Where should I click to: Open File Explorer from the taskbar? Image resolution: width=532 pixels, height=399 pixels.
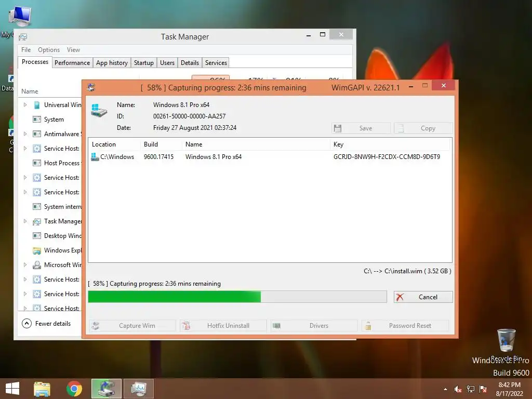tap(42, 389)
